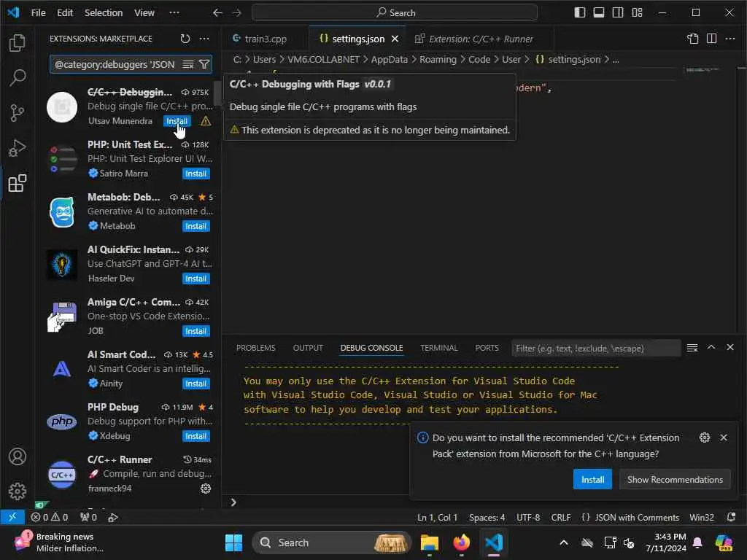Open Customize Layout options
This screenshot has width=747, height=560.
pos(637,13)
